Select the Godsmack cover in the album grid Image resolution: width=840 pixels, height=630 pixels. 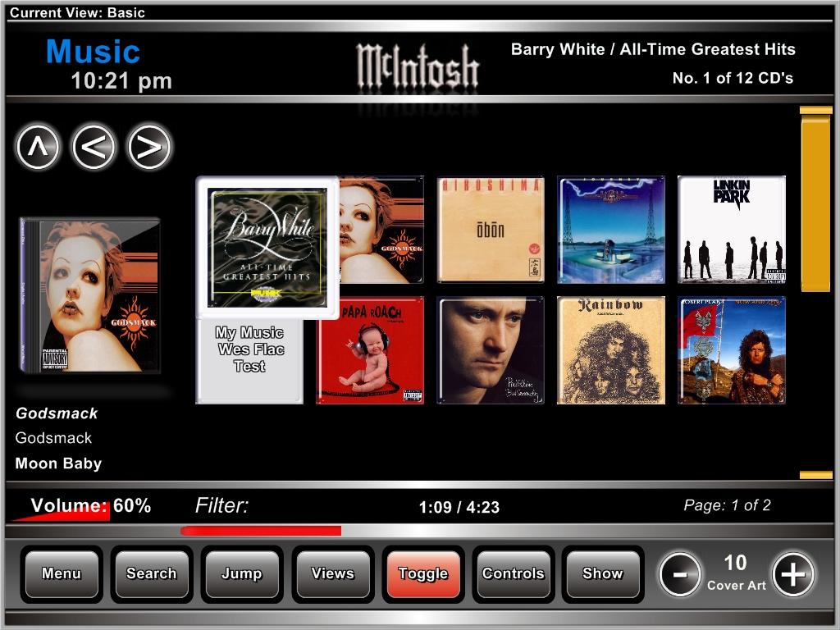click(x=381, y=230)
